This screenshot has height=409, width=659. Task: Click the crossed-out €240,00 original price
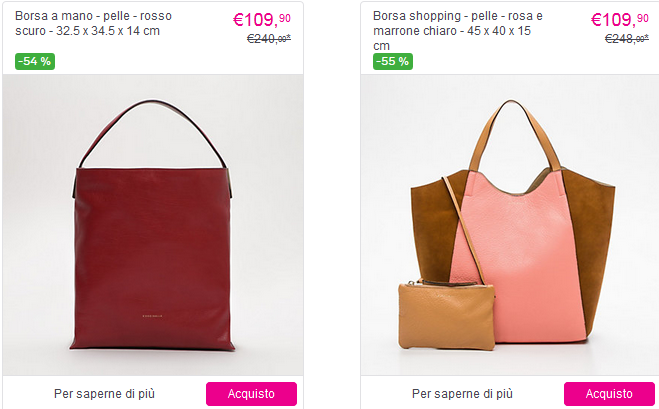point(269,39)
